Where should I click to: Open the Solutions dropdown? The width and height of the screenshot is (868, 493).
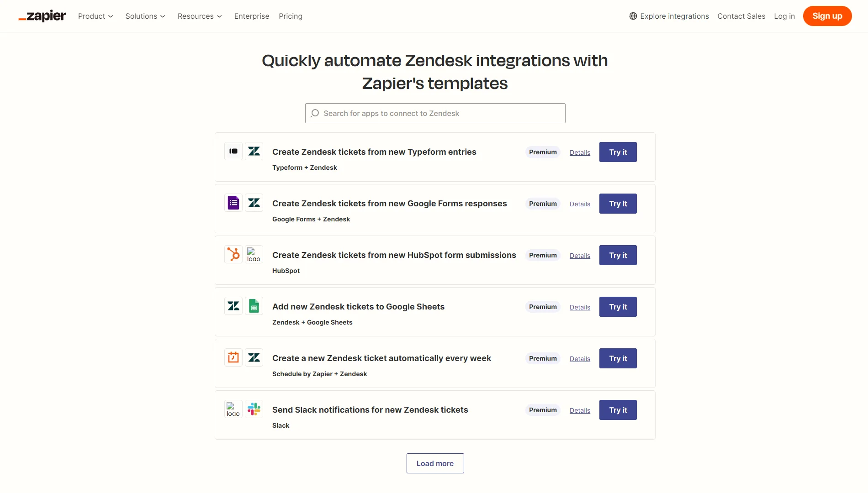point(145,16)
